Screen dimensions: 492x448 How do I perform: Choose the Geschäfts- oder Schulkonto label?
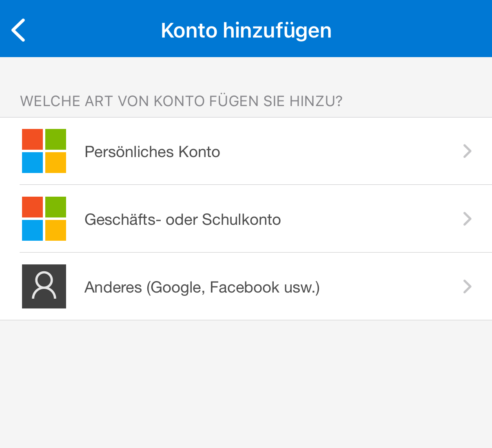click(182, 220)
